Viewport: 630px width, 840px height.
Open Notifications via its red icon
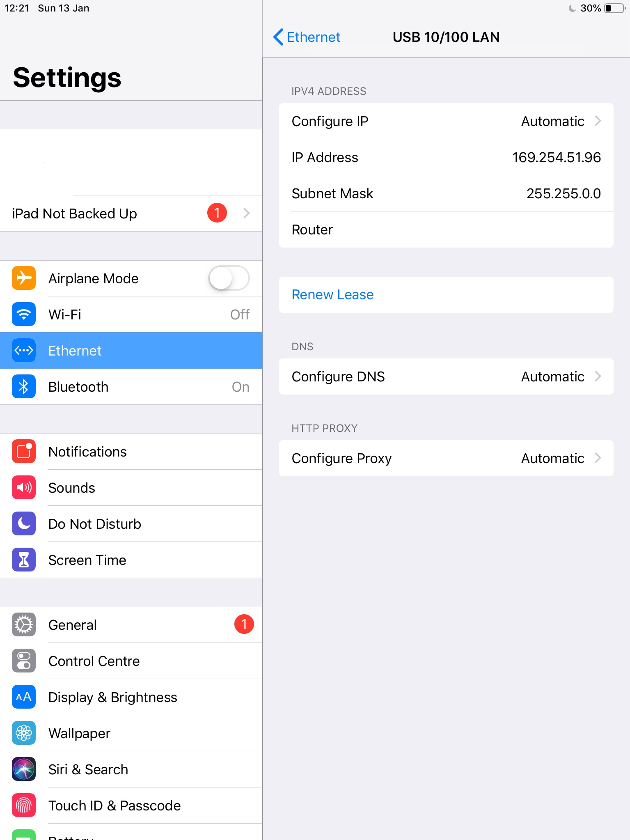pos(24,451)
